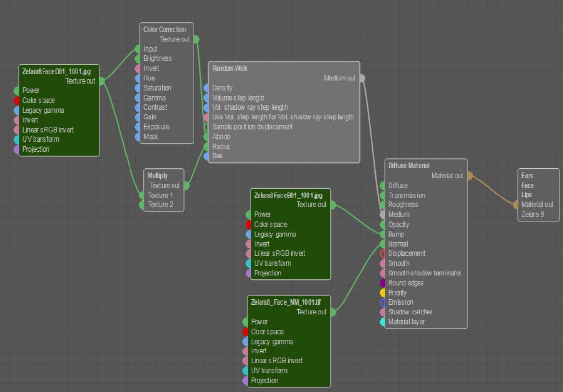
Task: Select the Random Walk node title
Action: tap(229, 68)
